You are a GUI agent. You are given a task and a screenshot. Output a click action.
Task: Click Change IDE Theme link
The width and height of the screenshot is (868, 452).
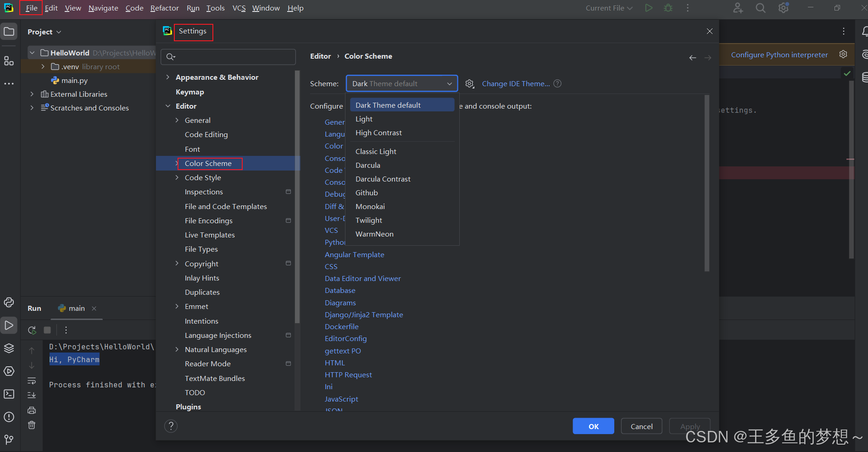click(x=516, y=83)
